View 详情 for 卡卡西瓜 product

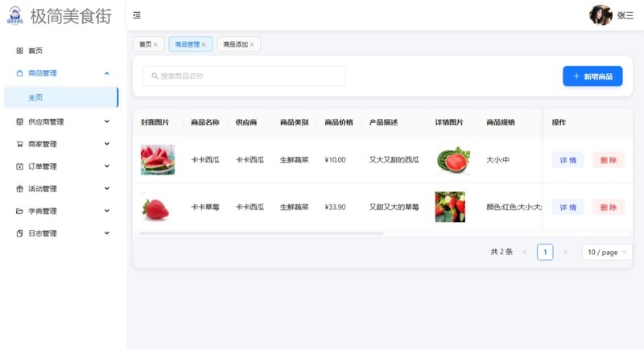(568, 160)
